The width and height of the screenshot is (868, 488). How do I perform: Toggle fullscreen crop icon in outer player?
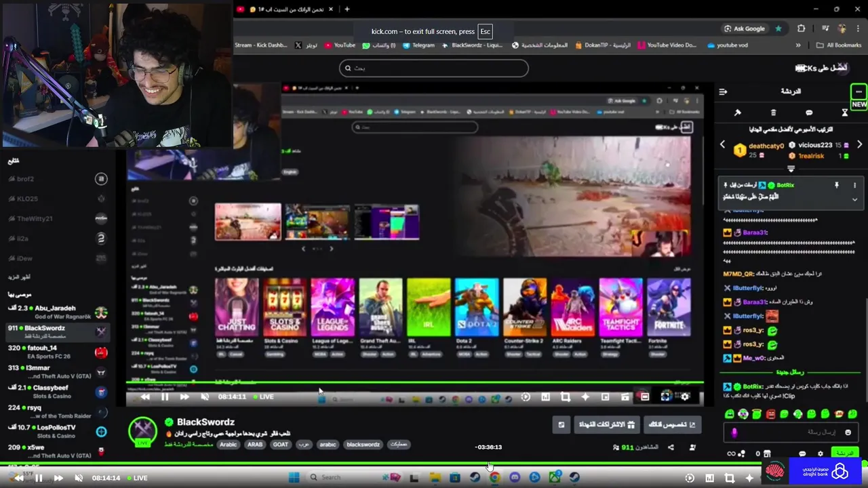pyautogui.click(x=729, y=478)
